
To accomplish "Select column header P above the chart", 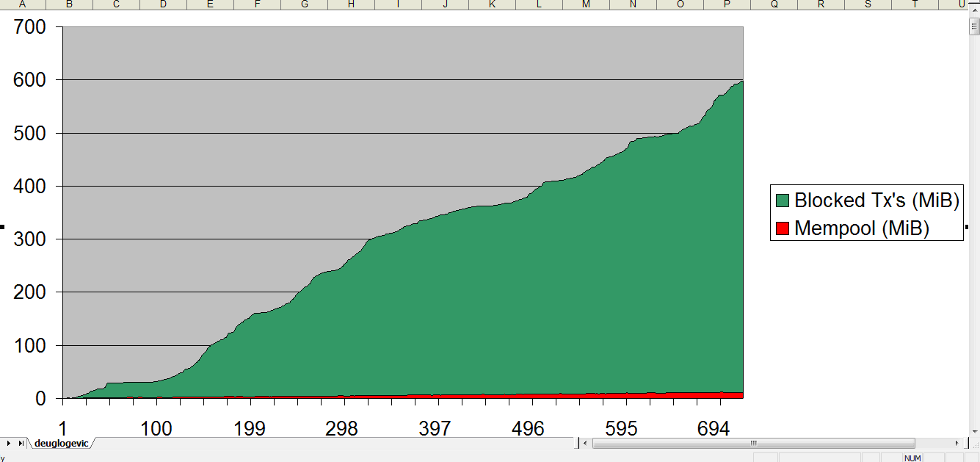I will pos(726,4).
